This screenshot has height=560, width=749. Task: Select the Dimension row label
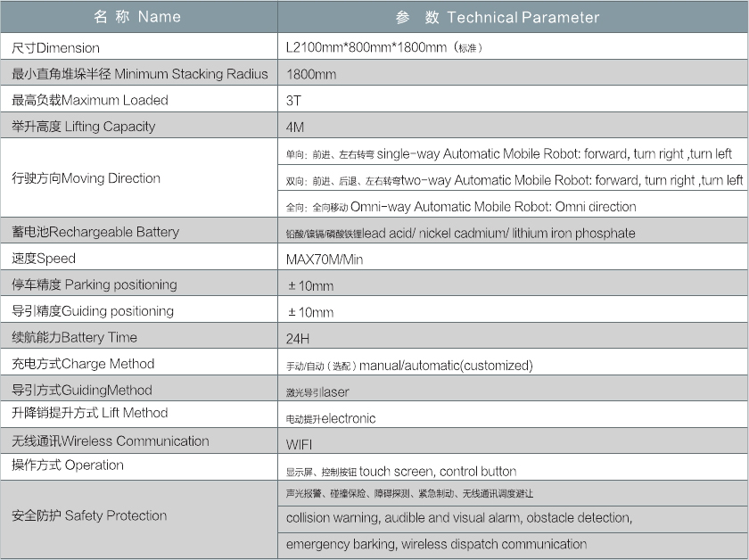pos(55,48)
